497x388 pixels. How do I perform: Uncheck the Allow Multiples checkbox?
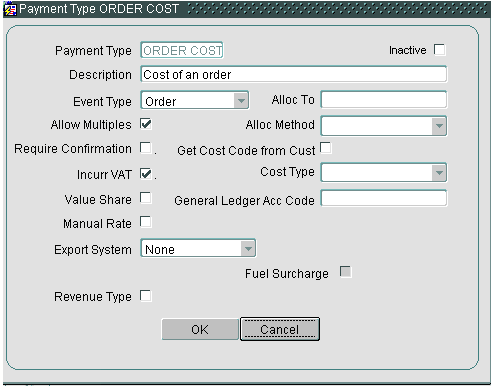(x=146, y=124)
